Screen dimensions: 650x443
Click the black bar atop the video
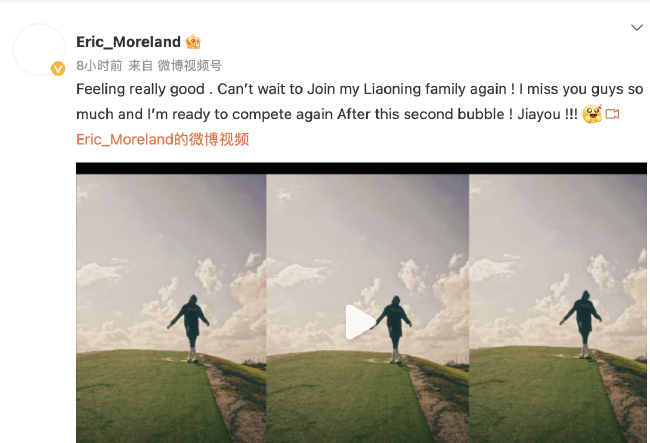click(361, 168)
